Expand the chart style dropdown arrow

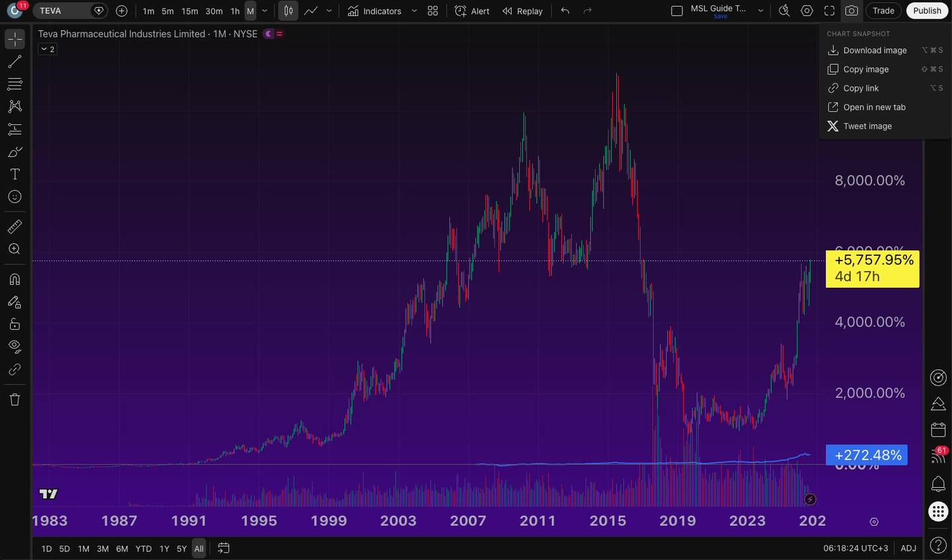(x=329, y=11)
